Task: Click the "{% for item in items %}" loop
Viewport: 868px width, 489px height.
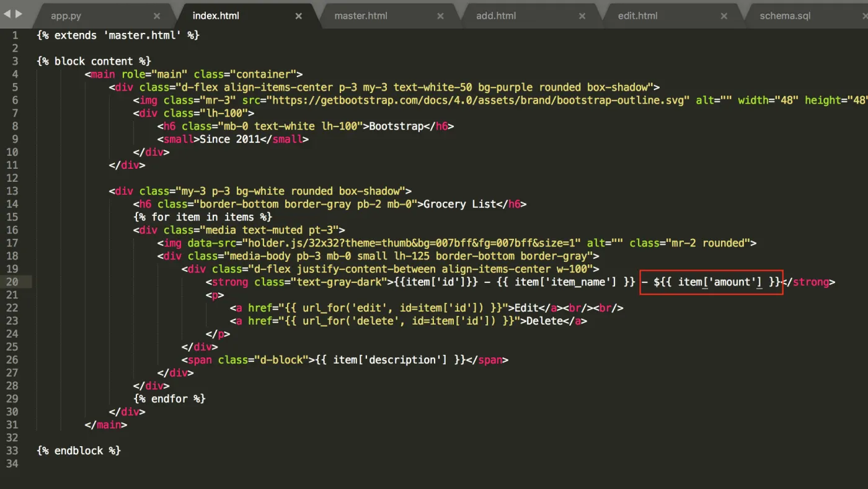Action: click(x=203, y=217)
